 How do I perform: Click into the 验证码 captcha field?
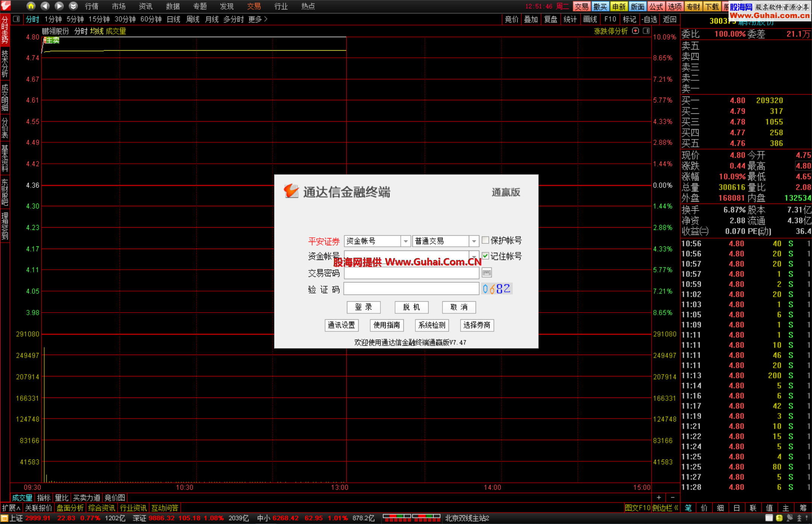411,288
